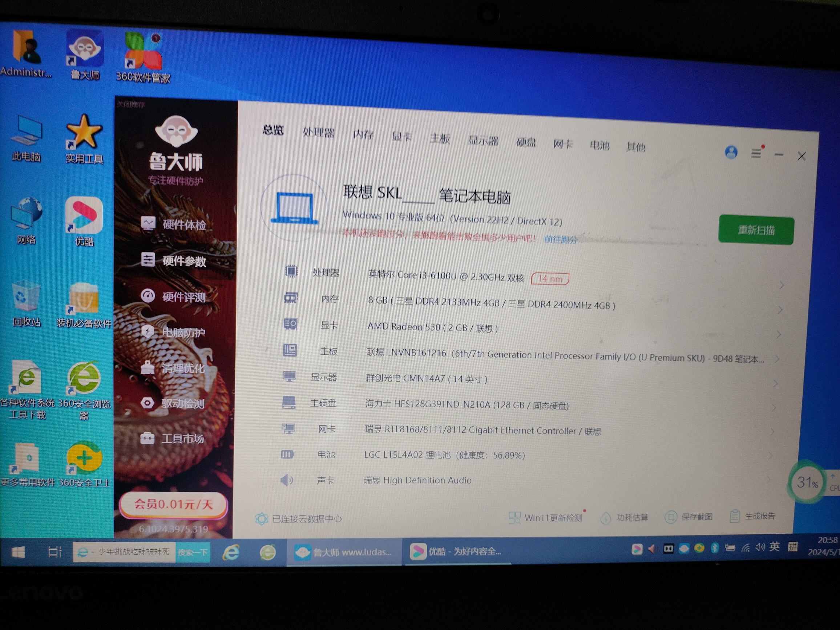Switch to the 主板 tab
The image size is (840, 630).
coord(440,139)
